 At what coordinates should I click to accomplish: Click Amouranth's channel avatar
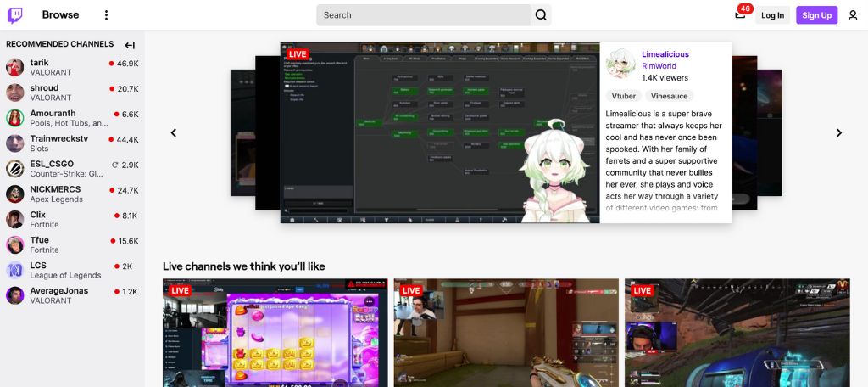tap(15, 118)
